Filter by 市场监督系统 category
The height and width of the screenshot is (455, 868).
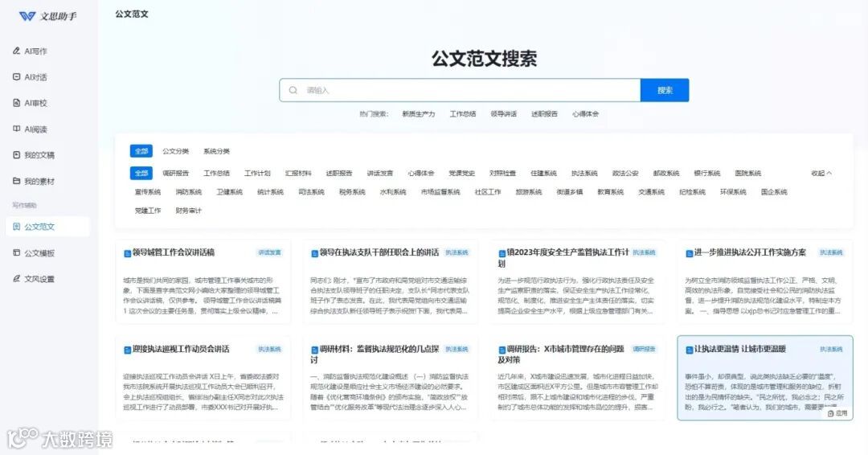coord(440,192)
